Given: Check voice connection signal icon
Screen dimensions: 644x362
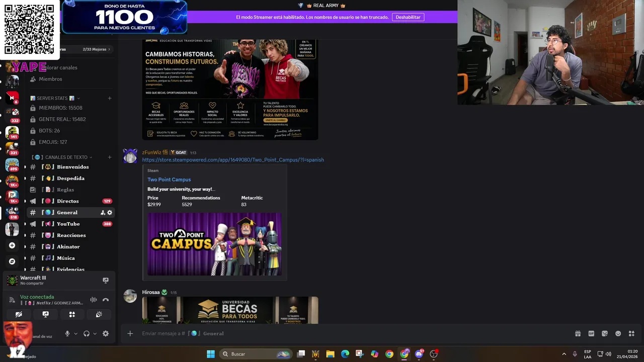Looking at the screenshot, I should 12,300.
